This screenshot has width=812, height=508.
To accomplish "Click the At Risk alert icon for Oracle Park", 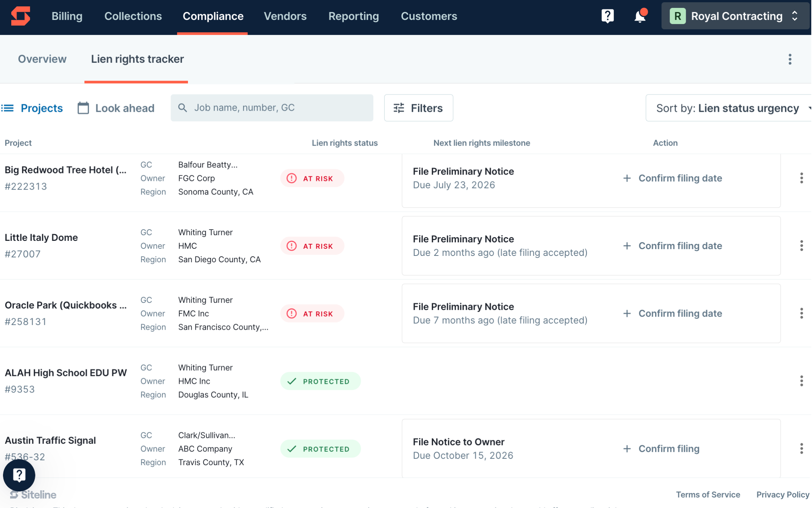I will point(292,313).
